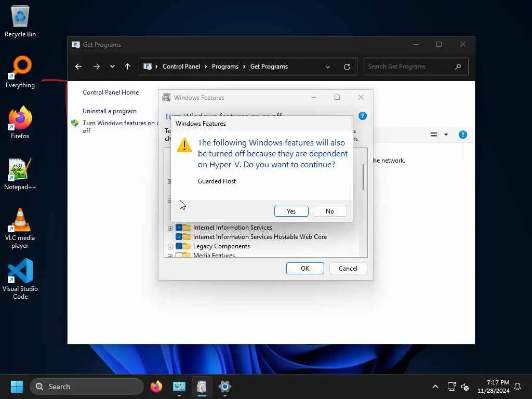
Task: Open Control Panel Home link
Action: coord(111,92)
